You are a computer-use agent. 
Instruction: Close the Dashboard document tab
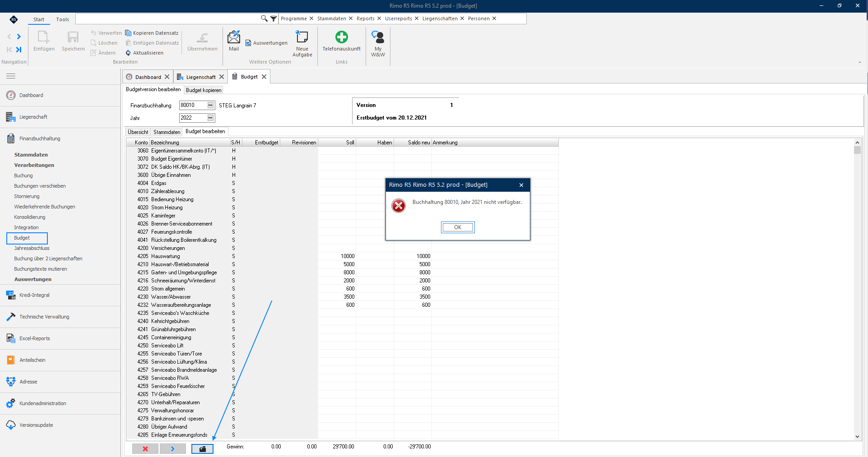[167, 77]
